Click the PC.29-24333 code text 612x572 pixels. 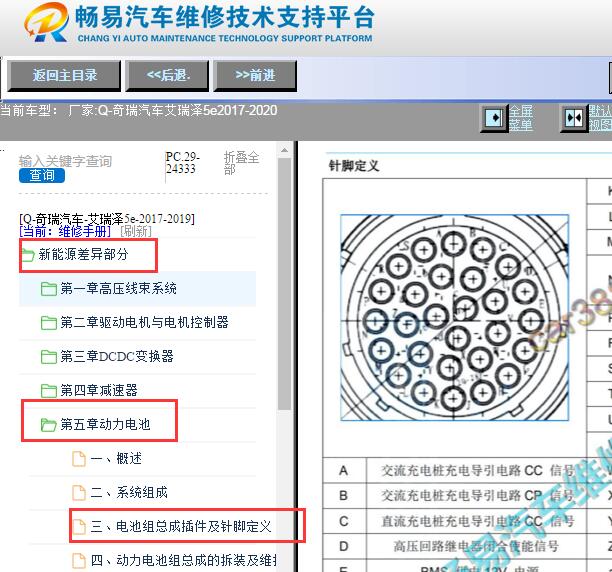(183, 163)
